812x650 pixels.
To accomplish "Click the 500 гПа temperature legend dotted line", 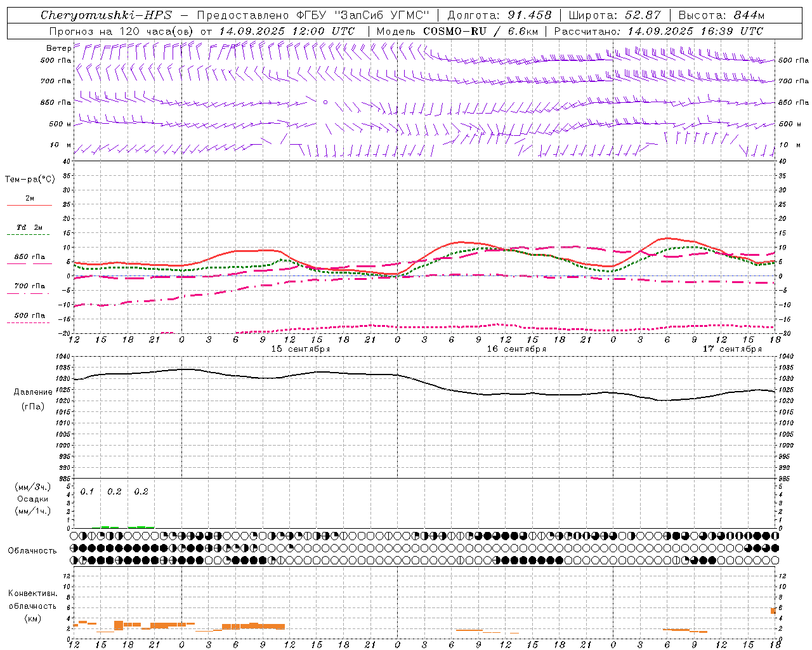I will tap(29, 322).
